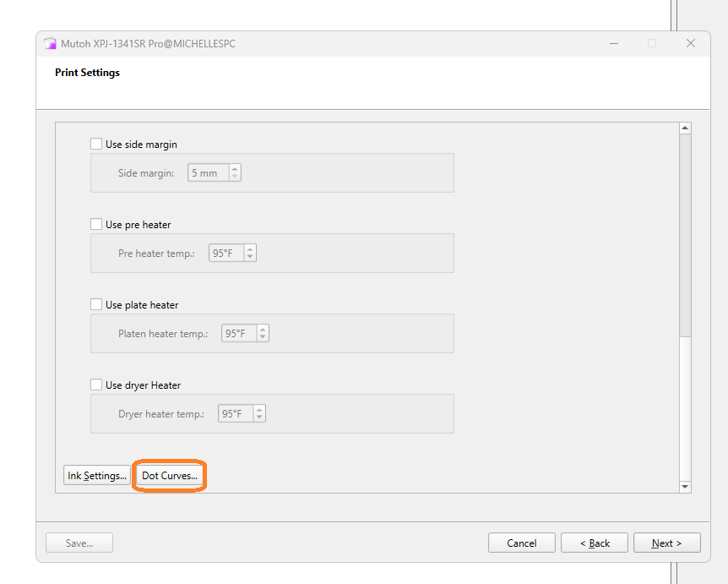Screen dimensions: 728x584
Task: Go Back to previous wizard page
Action: [x=595, y=543]
